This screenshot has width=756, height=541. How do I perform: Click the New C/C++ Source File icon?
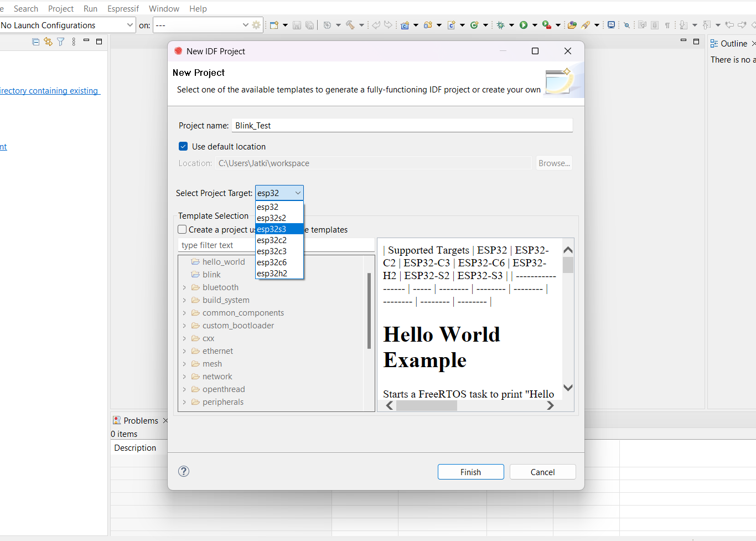tap(452, 25)
